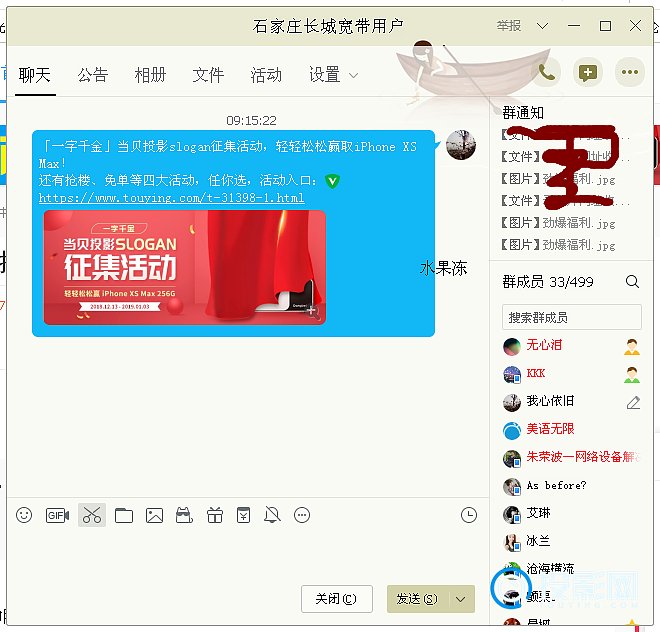Click the edit pencil beside 我心依旧

(x=633, y=402)
